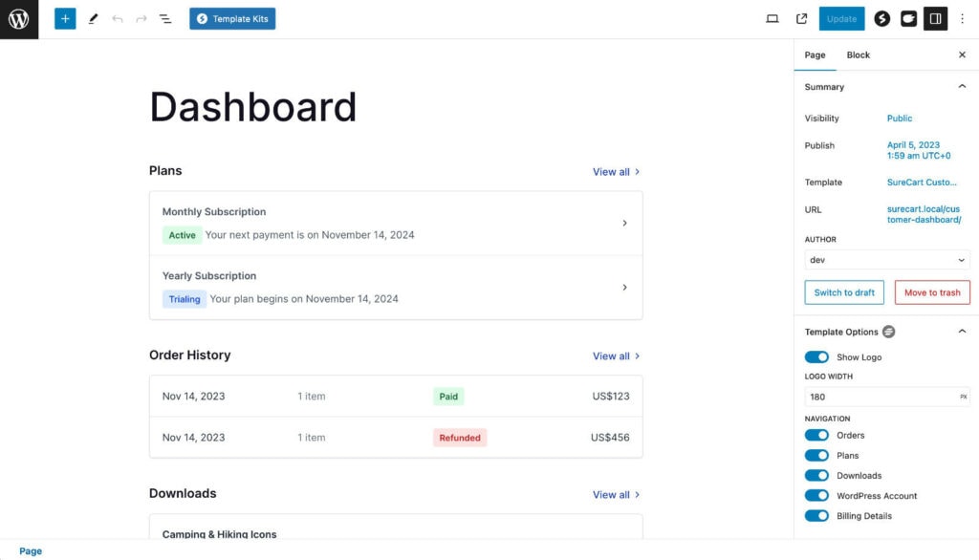Disable the Billing Details toggle
Viewport: 979px width, 560px height.
click(x=816, y=515)
